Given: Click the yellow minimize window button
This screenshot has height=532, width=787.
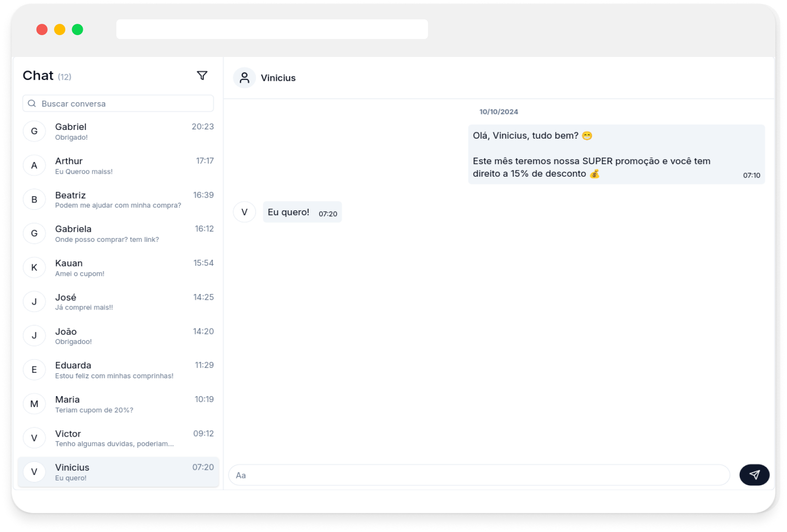Looking at the screenshot, I should [59, 30].
